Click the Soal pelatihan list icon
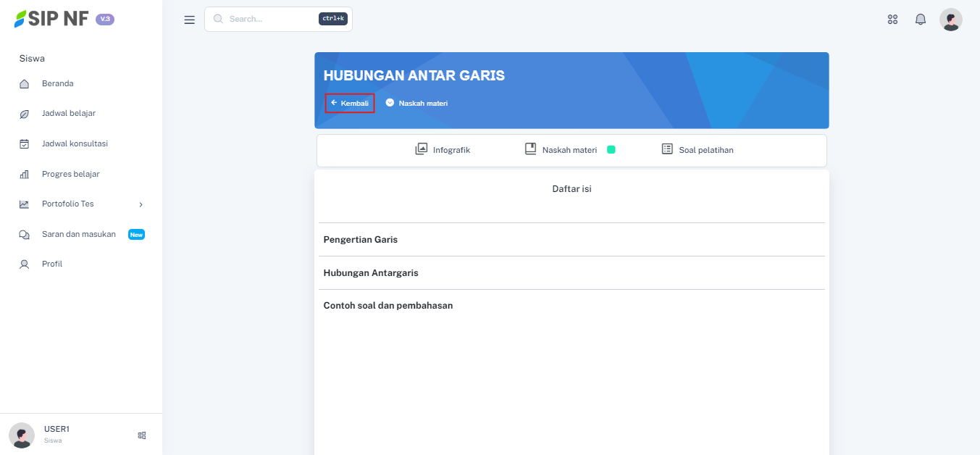Image resolution: width=980 pixels, height=455 pixels. (667, 149)
